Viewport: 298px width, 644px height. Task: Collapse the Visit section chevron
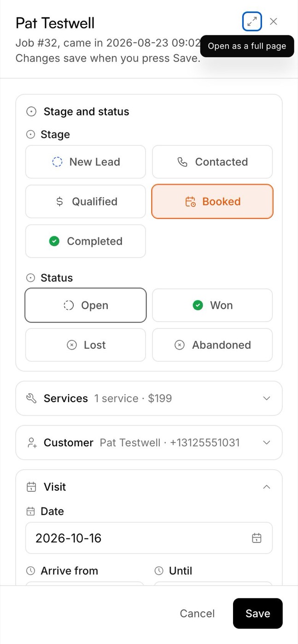[267, 487]
